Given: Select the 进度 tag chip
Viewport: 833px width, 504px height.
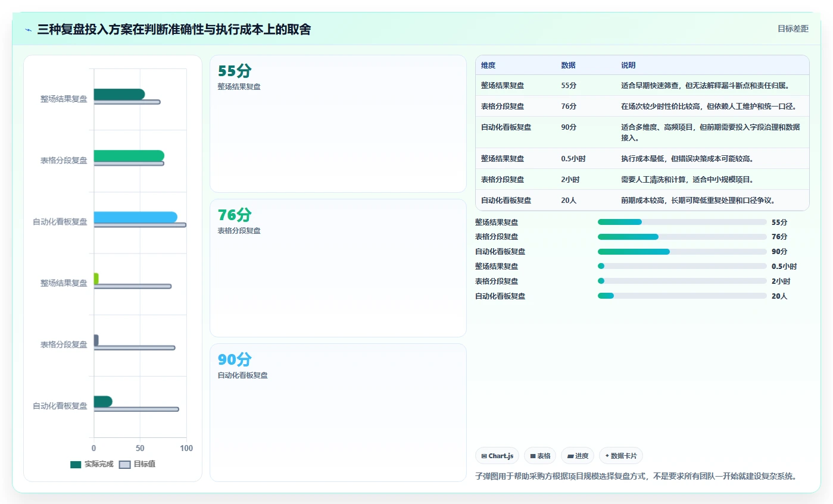Looking at the screenshot, I should coord(578,456).
